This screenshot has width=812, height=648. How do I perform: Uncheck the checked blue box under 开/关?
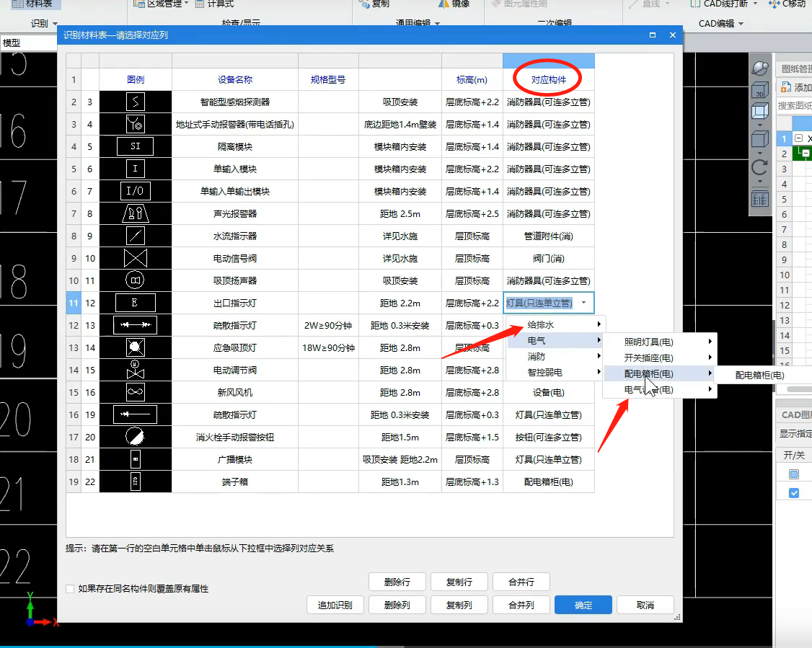(x=795, y=493)
